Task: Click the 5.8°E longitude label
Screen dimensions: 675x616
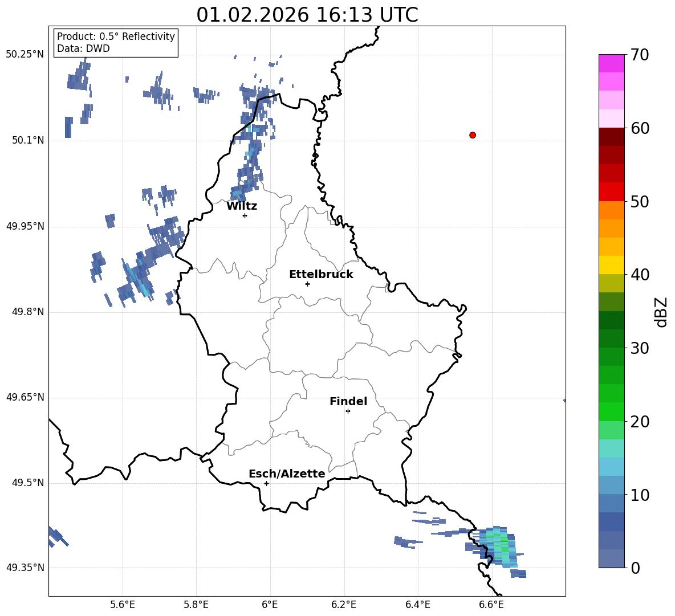Action: 196,605
